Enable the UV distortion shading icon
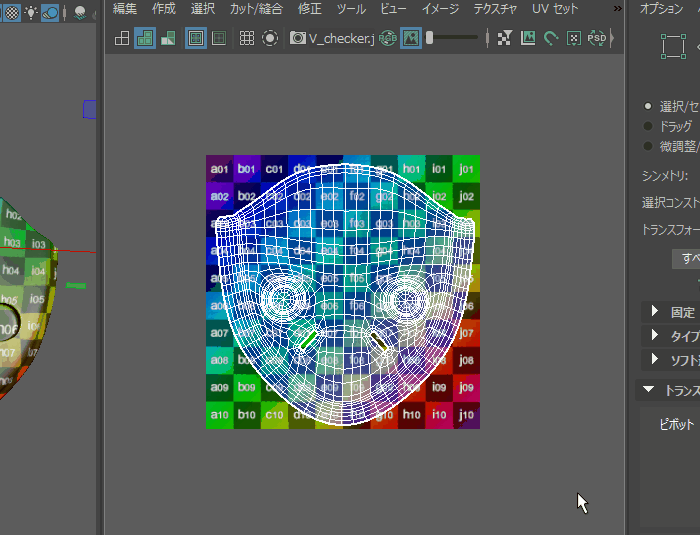 coord(168,38)
